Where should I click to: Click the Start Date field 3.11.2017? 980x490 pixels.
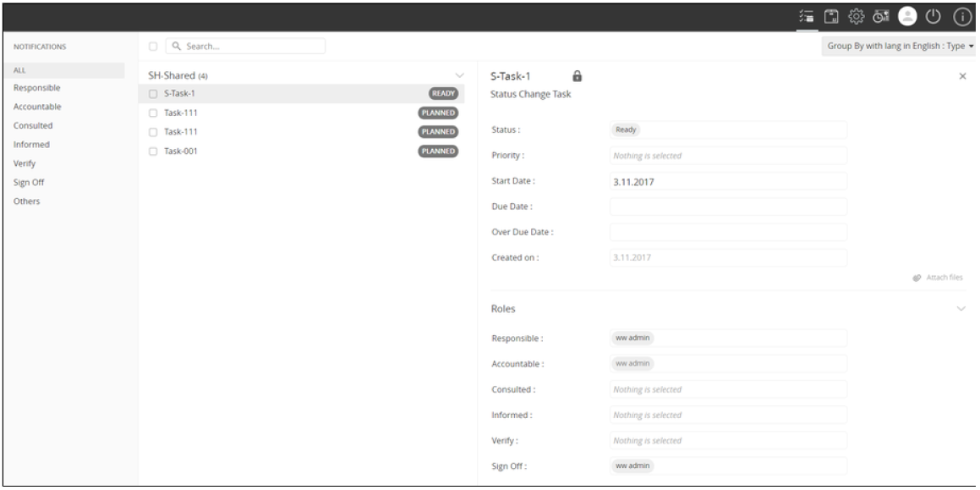coord(728,181)
